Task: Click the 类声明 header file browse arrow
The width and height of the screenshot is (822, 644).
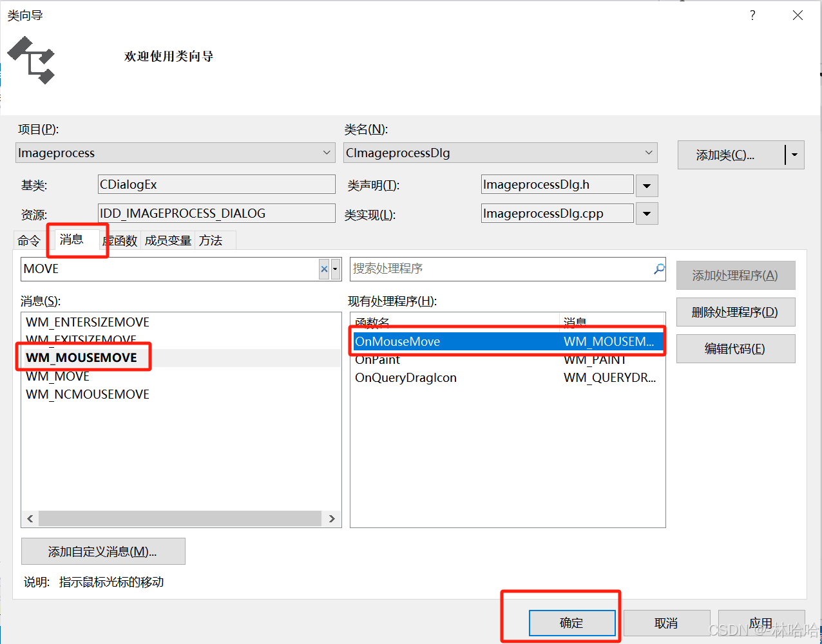Action: coord(647,184)
